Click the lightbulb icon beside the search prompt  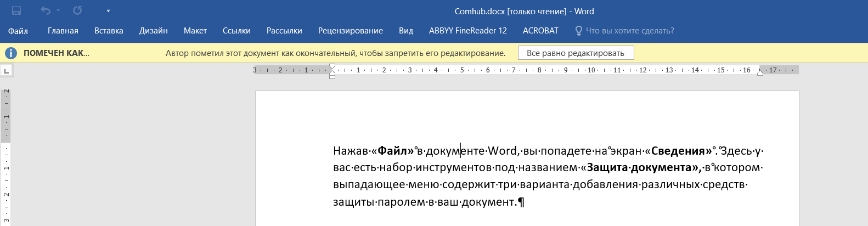(578, 31)
